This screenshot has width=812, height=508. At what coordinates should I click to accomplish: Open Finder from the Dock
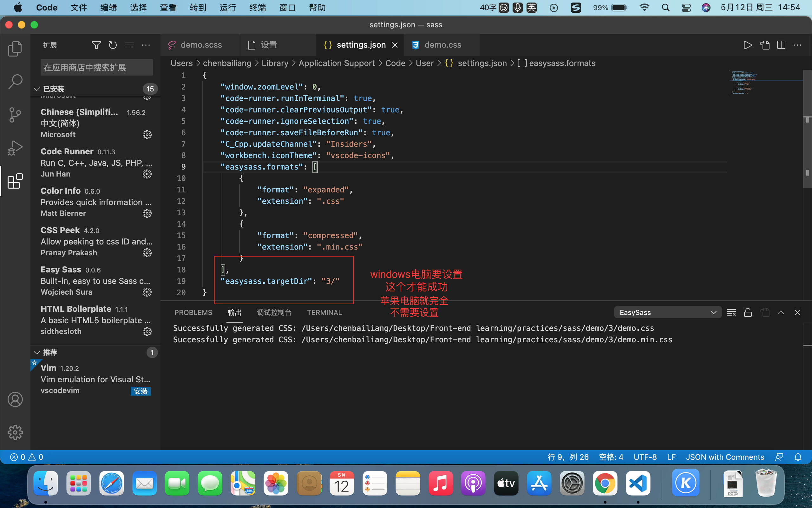point(46,483)
